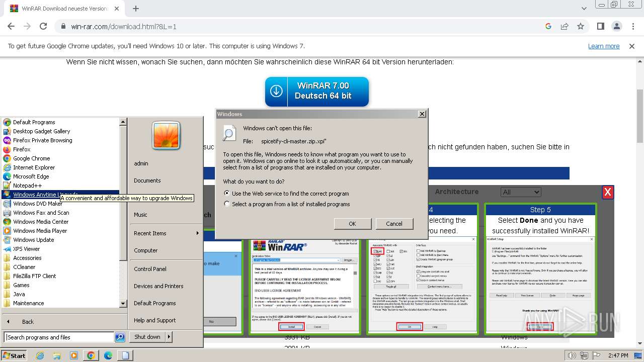This screenshot has height=362, width=644.
Task: Reload the WinRAR download page
Action: (x=43, y=26)
